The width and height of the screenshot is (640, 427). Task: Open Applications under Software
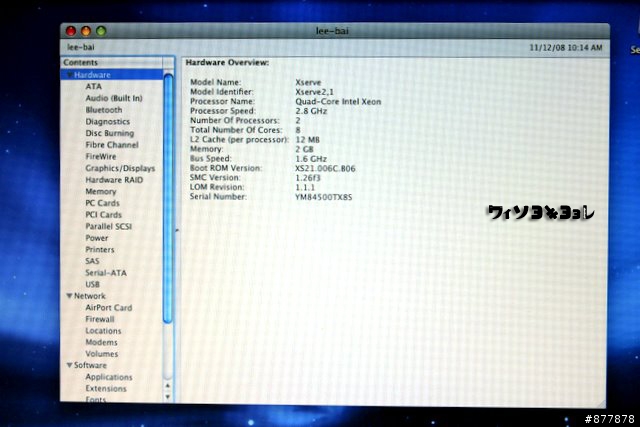109,377
